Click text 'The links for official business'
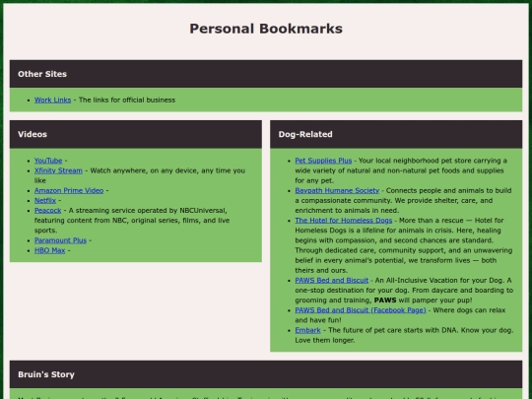The height and width of the screenshot is (399, 532). pyautogui.click(x=127, y=100)
